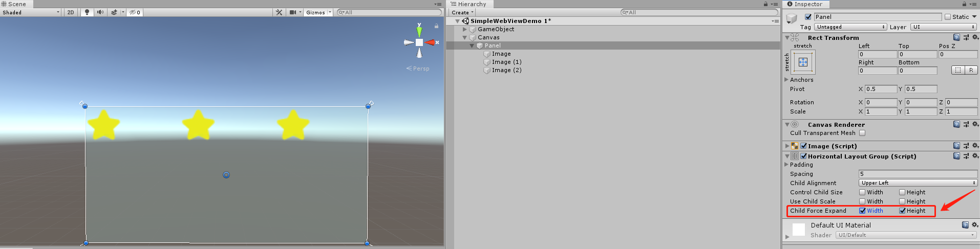The image size is (980, 249).
Task: Collapse the Panel node in Hierarchy
Action: pos(472,46)
